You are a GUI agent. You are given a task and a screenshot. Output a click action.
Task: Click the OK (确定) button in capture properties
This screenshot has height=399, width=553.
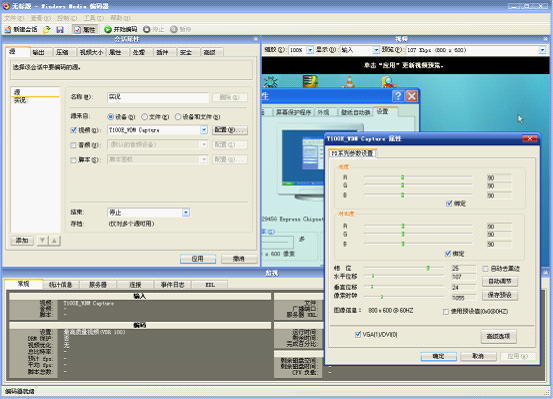pyautogui.click(x=439, y=356)
